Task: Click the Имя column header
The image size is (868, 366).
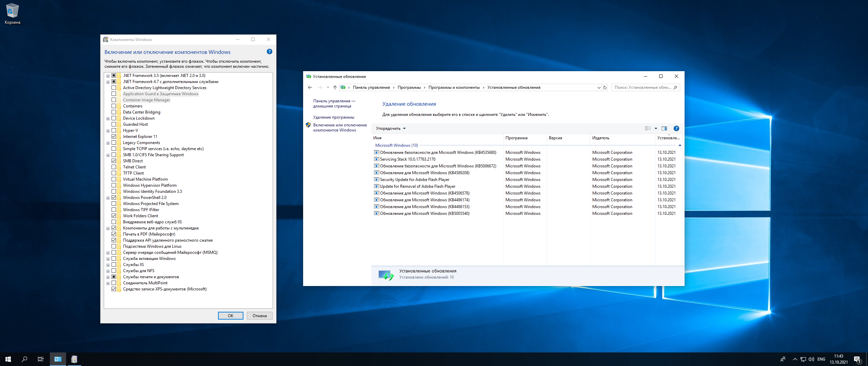Action: (x=437, y=138)
